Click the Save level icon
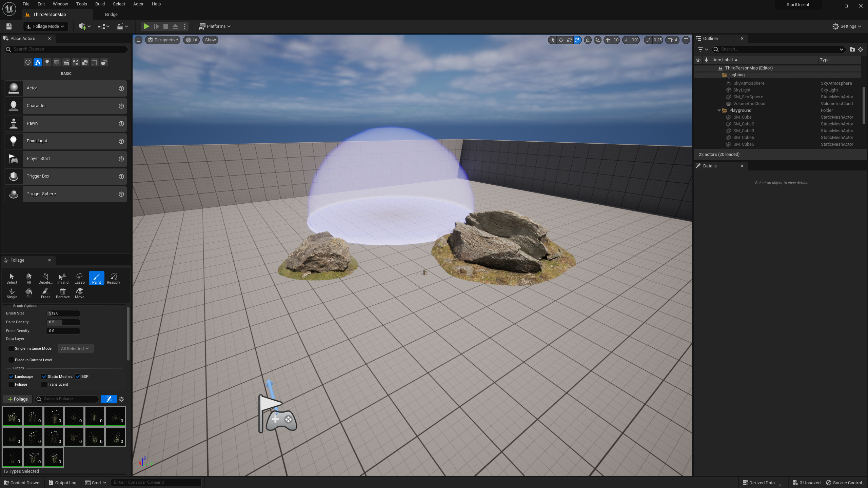 click(x=9, y=26)
